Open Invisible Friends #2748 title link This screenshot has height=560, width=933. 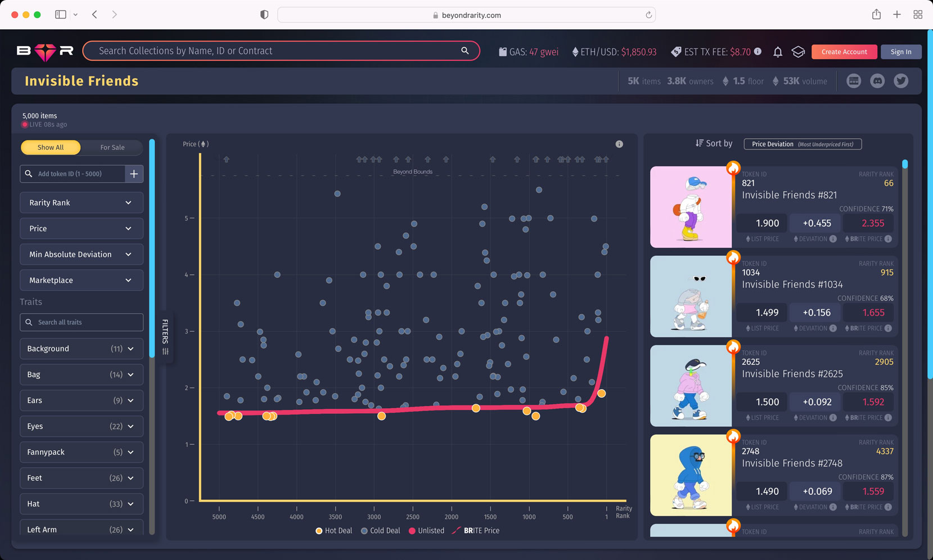[792, 463]
